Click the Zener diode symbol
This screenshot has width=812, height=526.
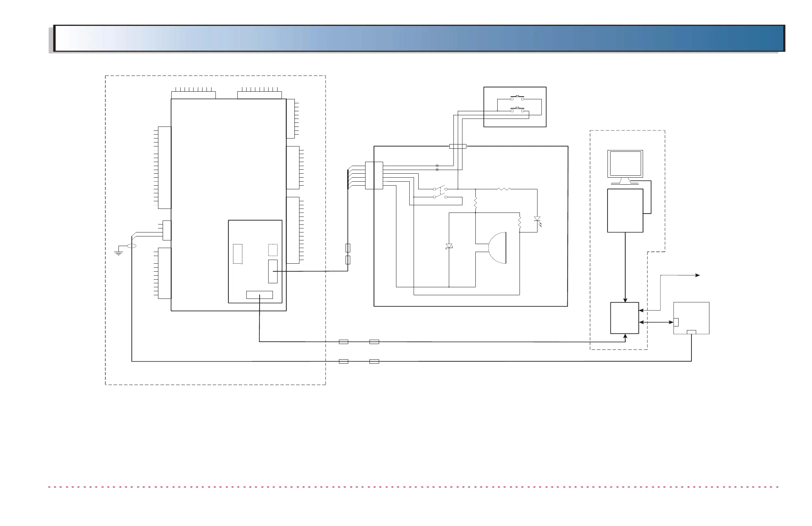(x=449, y=246)
